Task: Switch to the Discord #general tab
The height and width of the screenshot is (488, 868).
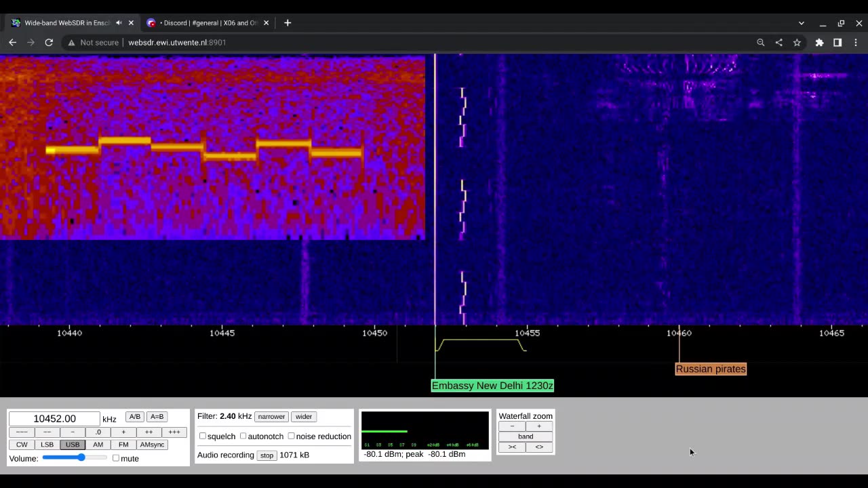Action: point(208,22)
